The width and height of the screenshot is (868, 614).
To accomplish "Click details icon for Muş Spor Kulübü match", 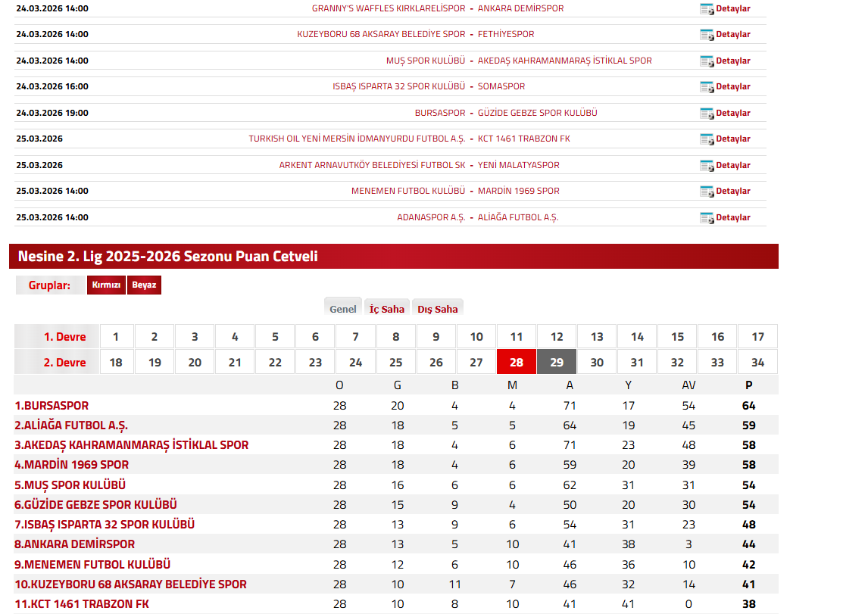I will pos(707,61).
